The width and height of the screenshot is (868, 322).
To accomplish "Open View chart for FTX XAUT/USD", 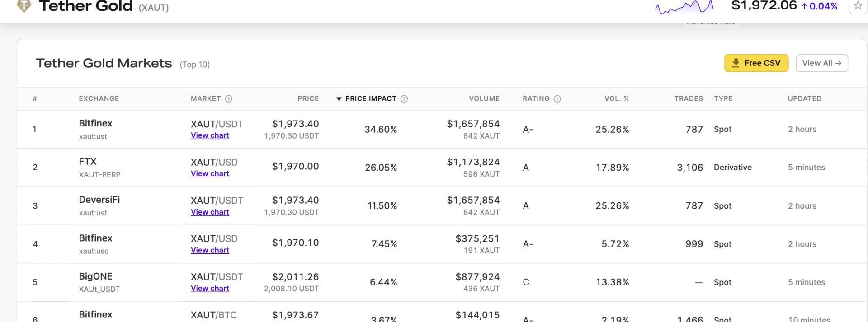I will point(210,174).
